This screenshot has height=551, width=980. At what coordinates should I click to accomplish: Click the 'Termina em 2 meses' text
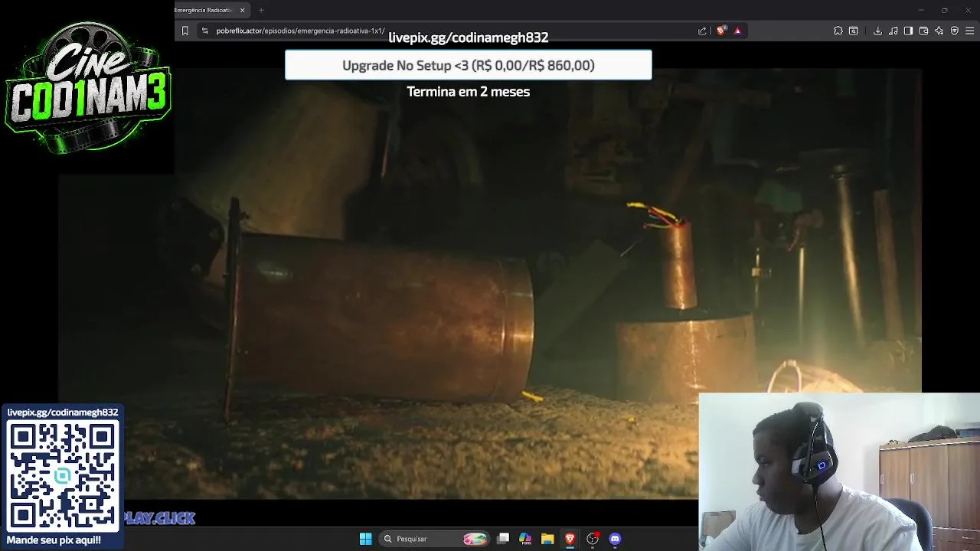468,91
